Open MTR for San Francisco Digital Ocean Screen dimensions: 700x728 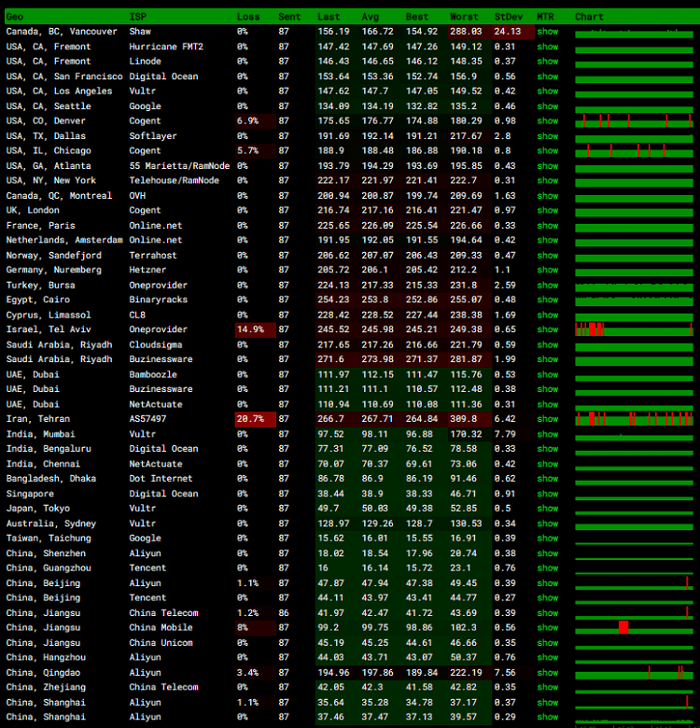pyautogui.click(x=548, y=77)
